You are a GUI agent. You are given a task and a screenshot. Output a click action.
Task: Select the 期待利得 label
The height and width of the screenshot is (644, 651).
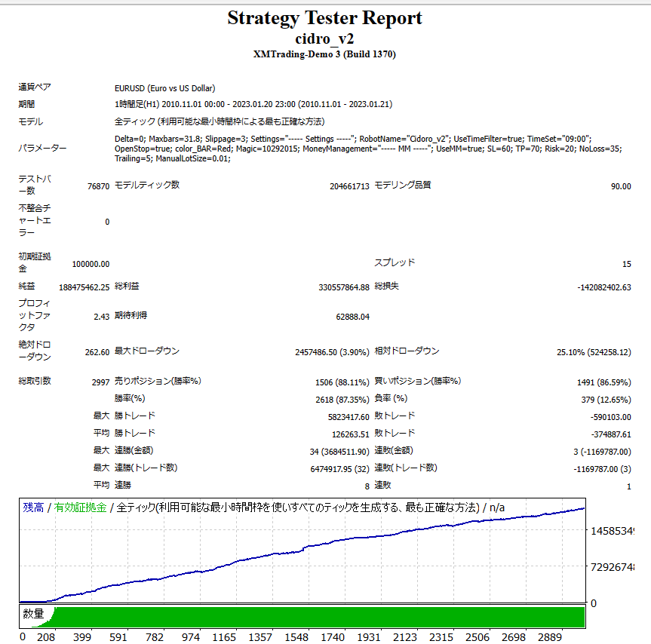tap(131, 315)
